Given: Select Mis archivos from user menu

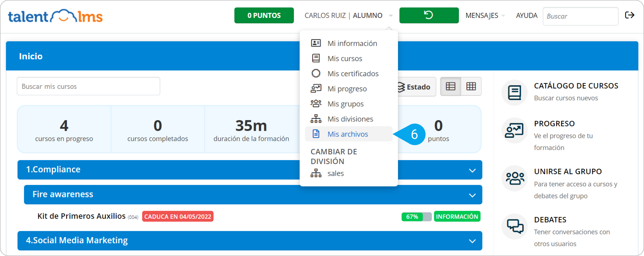Looking at the screenshot, I should coord(348,134).
